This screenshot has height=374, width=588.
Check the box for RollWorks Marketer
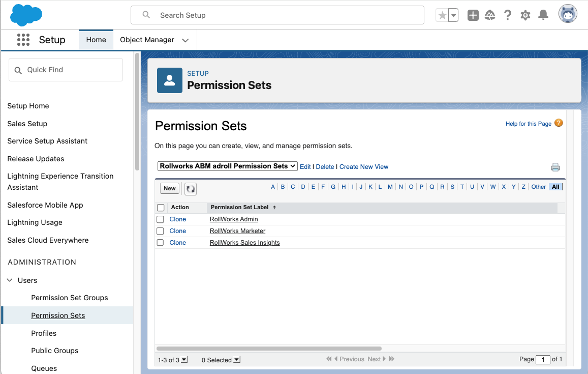tap(160, 231)
